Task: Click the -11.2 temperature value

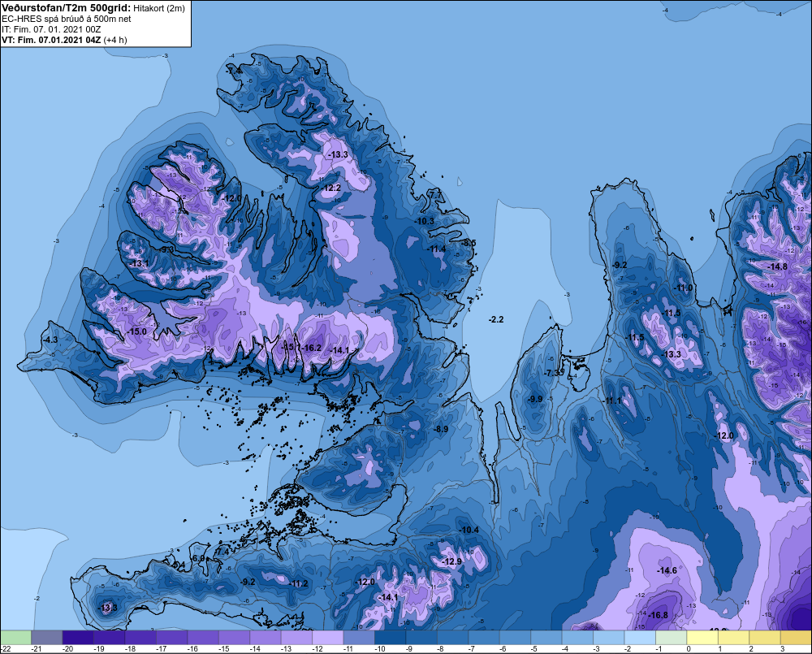Action: (298, 584)
